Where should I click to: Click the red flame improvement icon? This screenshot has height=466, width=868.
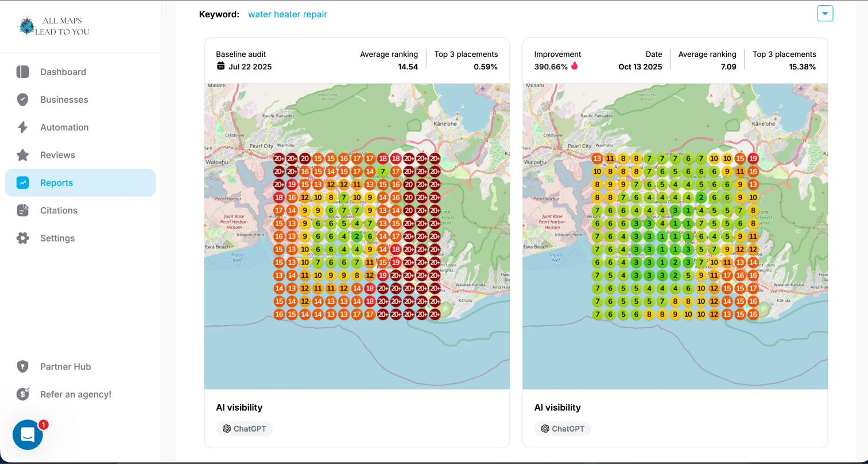point(575,66)
